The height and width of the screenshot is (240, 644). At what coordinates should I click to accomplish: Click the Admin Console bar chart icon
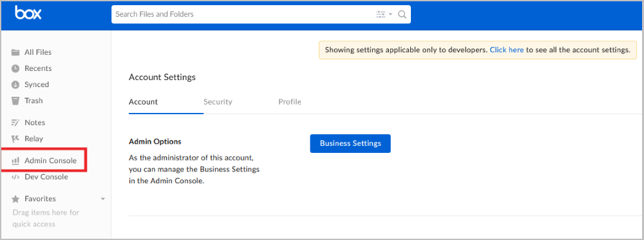click(15, 161)
